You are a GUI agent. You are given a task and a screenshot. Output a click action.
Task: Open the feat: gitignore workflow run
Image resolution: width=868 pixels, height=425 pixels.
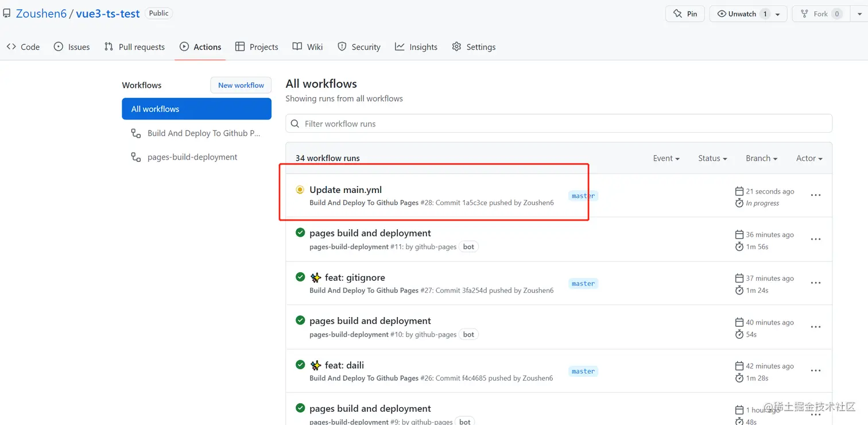pos(355,277)
